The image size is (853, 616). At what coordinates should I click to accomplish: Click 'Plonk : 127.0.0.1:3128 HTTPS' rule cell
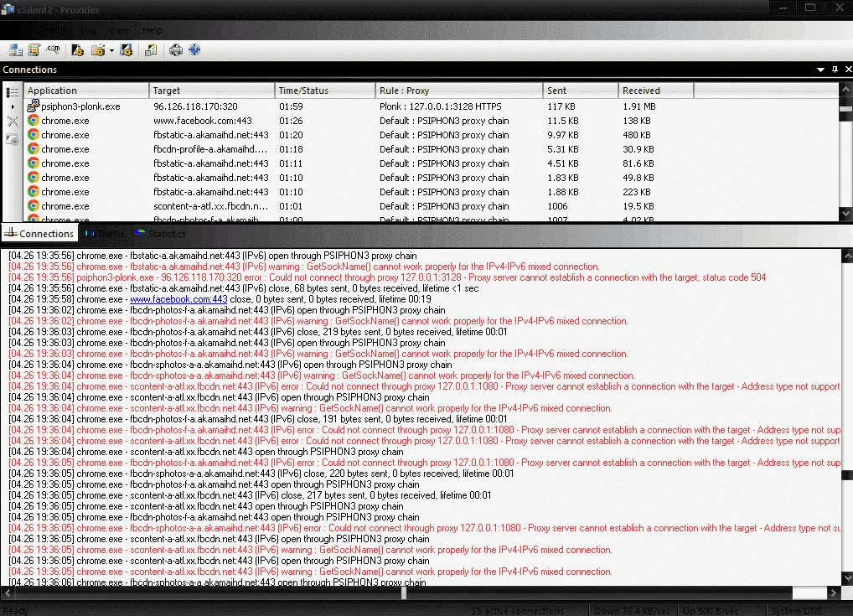pos(441,106)
